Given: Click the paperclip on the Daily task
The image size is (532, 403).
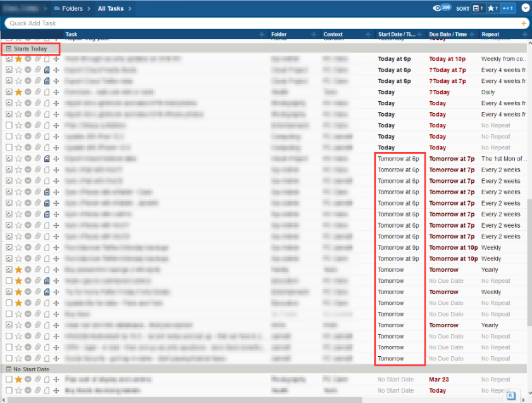Looking at the screenshot, I should tap(38, 92).
